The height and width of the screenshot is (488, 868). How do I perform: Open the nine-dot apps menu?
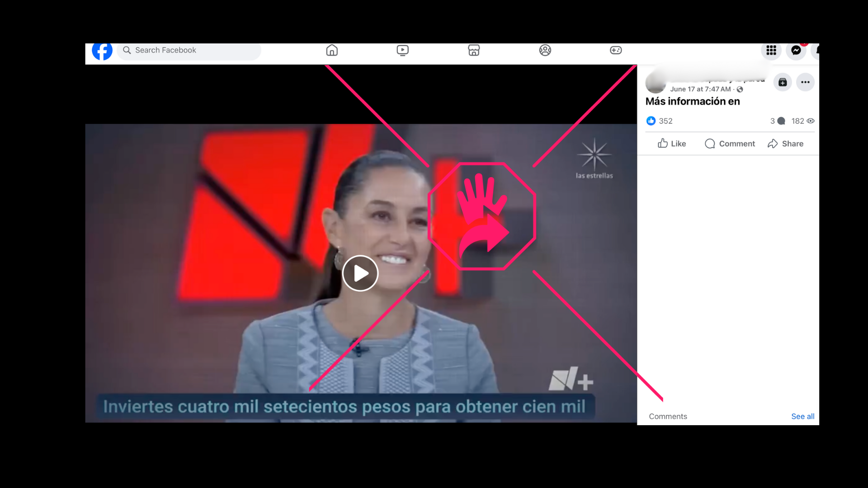(771, 50)
